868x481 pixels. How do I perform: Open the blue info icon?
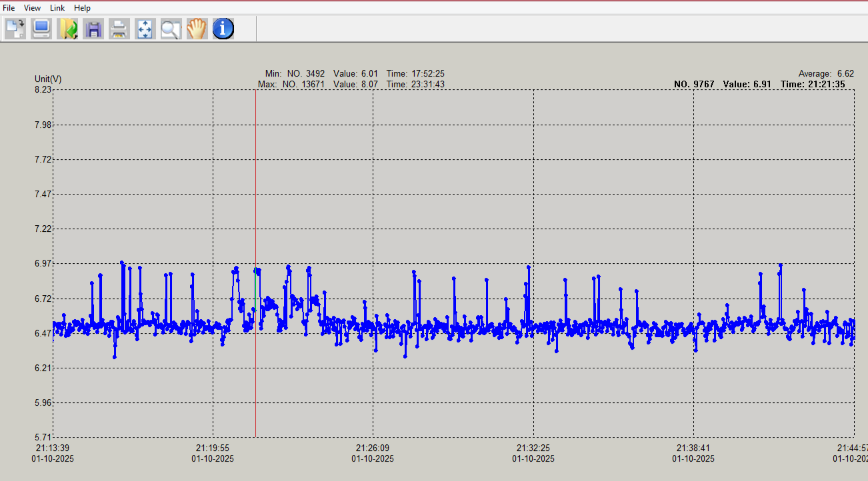coord(223,29)
